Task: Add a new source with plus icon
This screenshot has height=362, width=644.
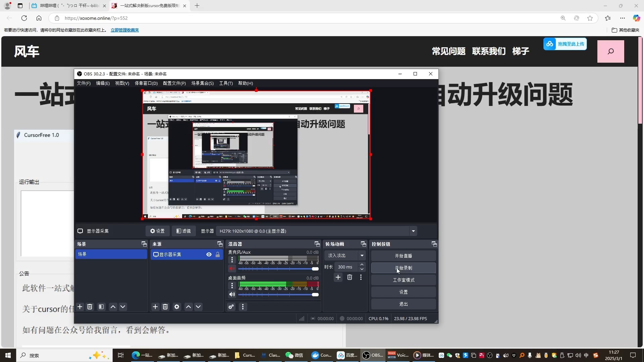Action: [x=155, y=307]
